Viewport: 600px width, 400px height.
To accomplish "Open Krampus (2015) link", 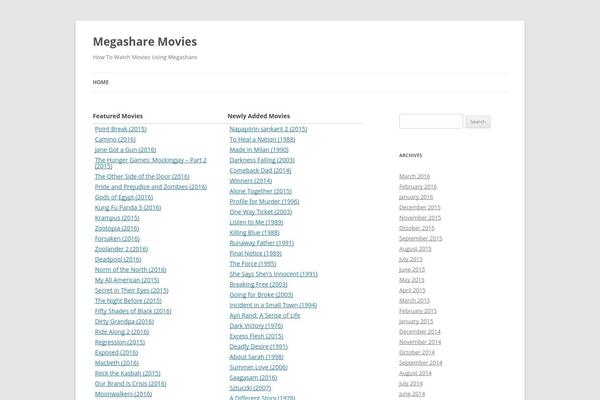I will (117, 218).
